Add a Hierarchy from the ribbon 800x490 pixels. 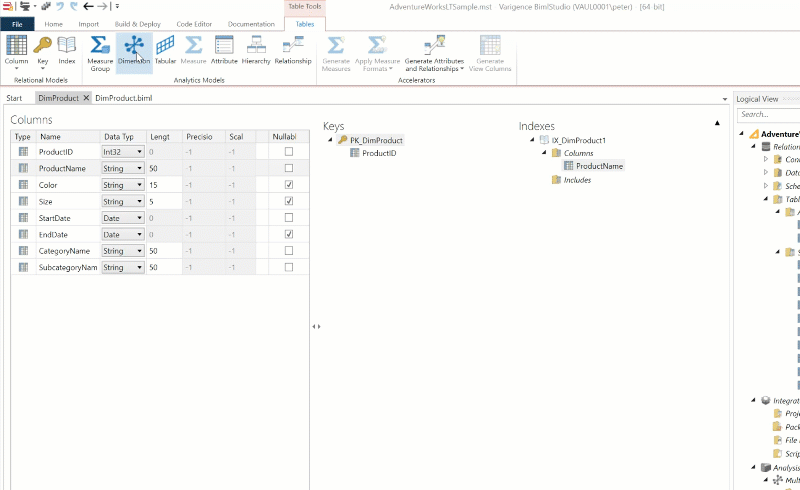click(x=256, y=51)
